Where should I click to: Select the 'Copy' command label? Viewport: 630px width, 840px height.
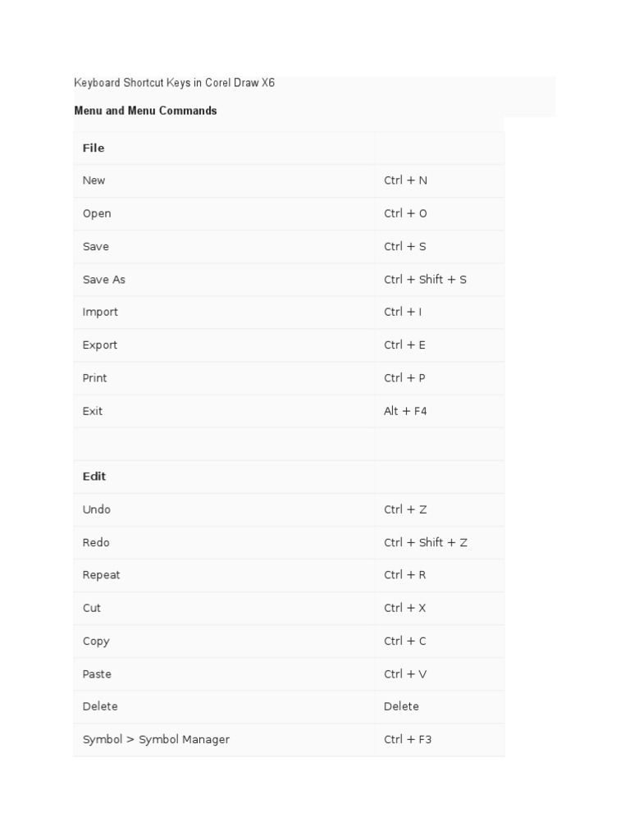[x=96, y=641]
